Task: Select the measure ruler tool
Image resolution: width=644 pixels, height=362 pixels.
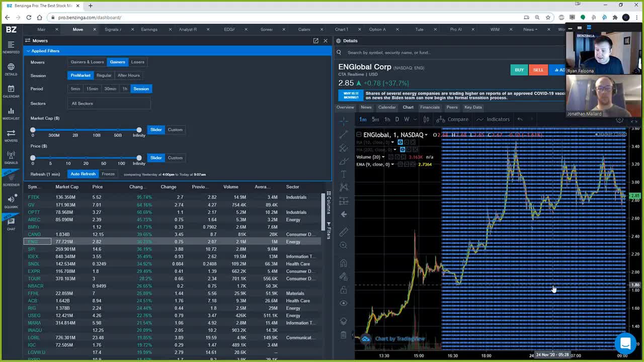Action: [x=344, y=232]
